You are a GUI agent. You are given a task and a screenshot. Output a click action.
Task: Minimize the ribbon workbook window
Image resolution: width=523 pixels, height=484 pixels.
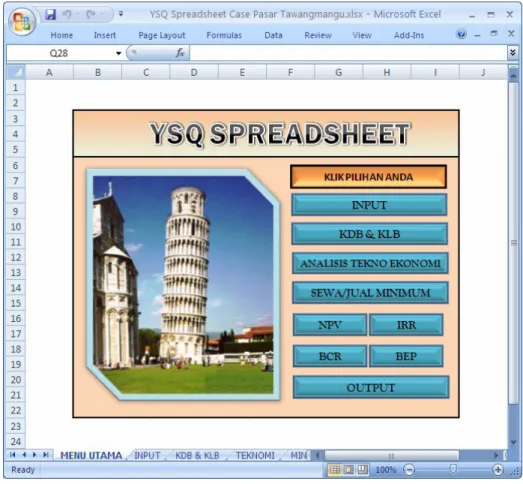click(x=477, y=35)
